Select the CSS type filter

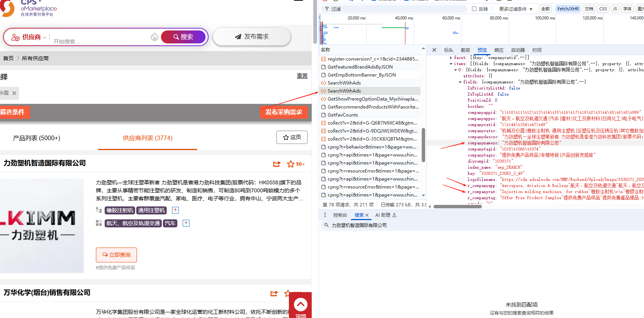coord(603,9)
